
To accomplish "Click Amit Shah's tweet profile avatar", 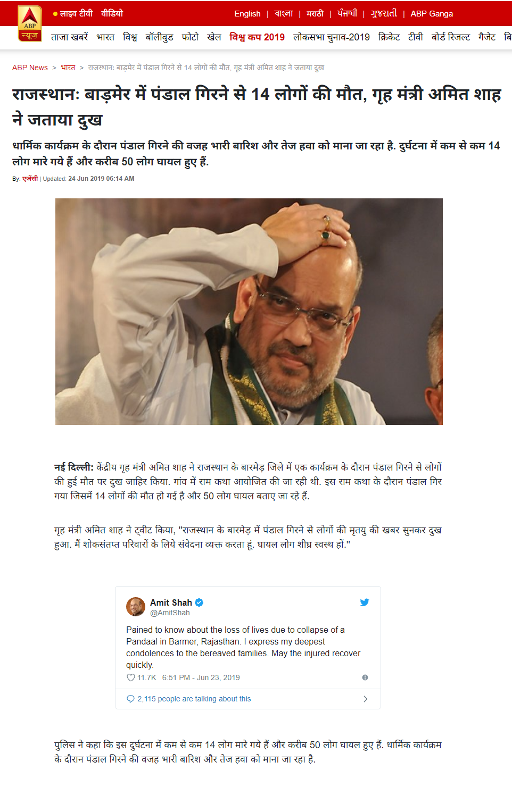I will [136, 607].
